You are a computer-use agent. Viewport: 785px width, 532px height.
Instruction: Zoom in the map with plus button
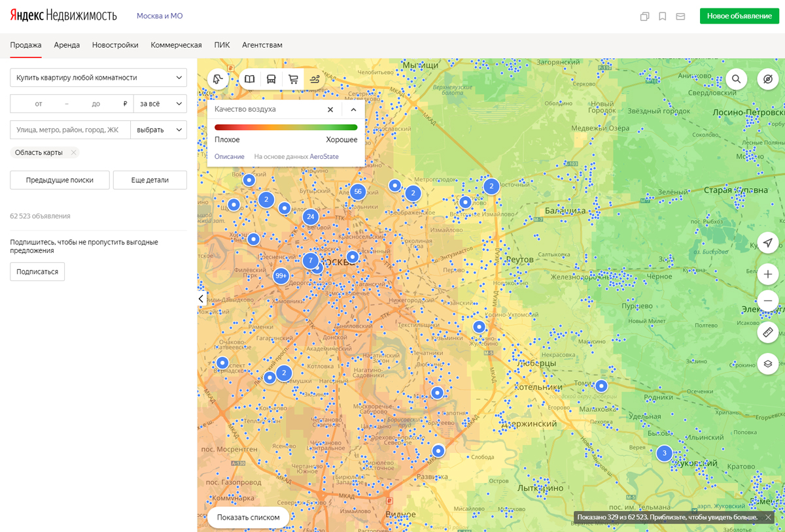coord(768,274)
